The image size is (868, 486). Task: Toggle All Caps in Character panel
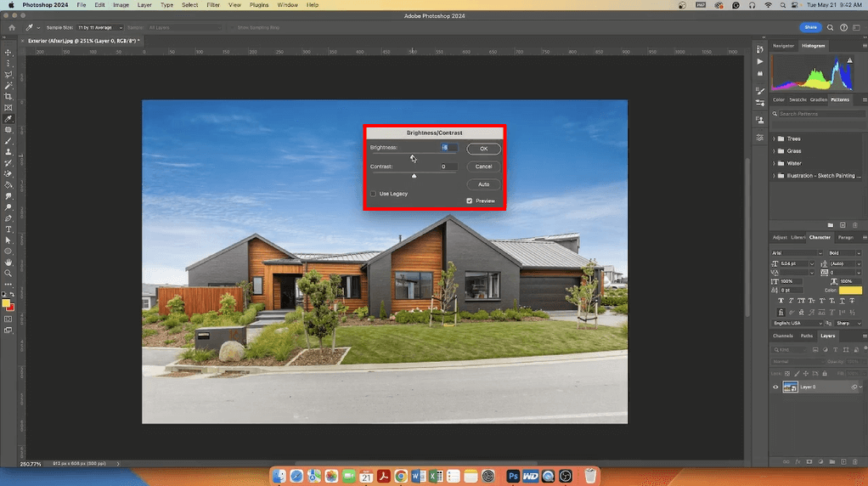[x=801, y=301]
